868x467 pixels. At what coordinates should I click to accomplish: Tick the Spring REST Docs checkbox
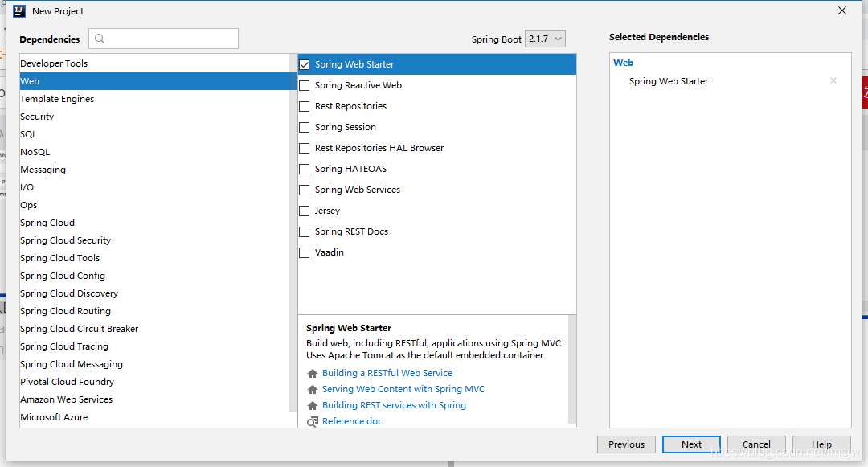point(305,231)
